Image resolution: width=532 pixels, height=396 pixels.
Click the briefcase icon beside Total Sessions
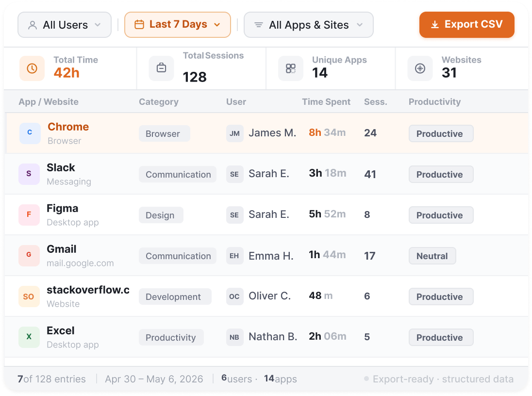pyautogui.click(x=162, y=68)
